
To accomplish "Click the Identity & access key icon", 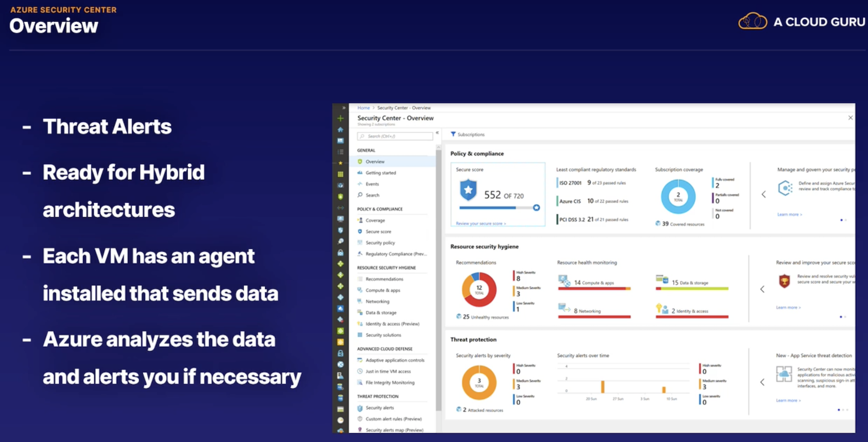I will click(x=661, y=309).
